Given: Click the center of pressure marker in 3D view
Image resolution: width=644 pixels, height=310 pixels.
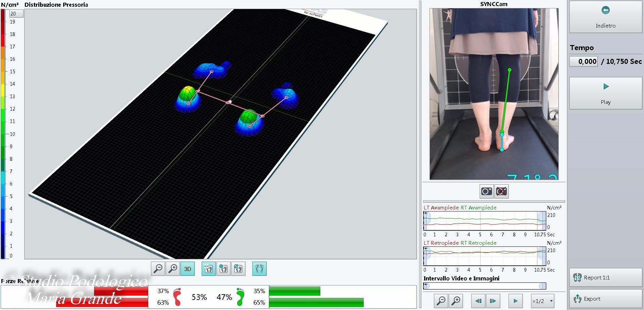Looking at the screenshot, I should coord(228,102).
